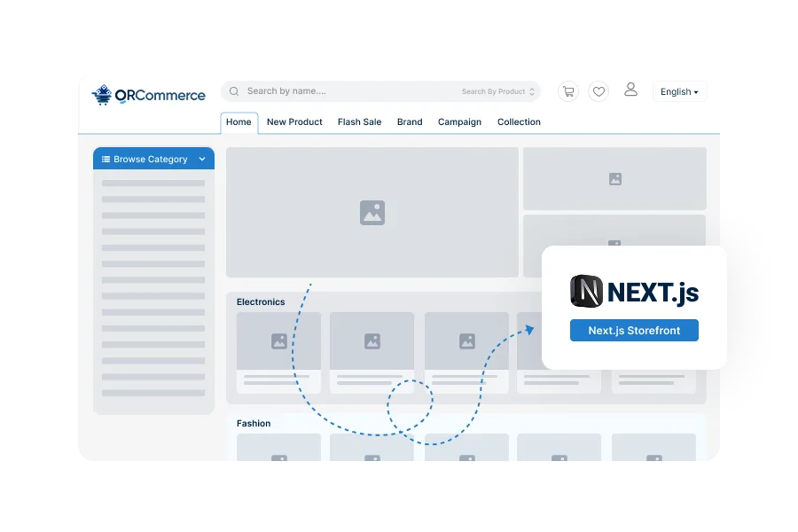Click the large main banner image
Image resolution: width=798 pixels, height=532 pixels.
point(372,212)
